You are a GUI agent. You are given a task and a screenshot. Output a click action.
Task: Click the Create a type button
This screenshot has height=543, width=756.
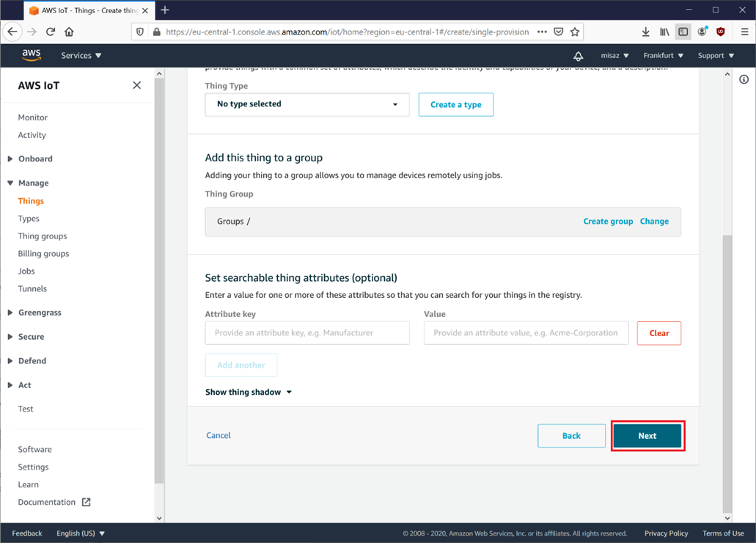pos(455,104)
